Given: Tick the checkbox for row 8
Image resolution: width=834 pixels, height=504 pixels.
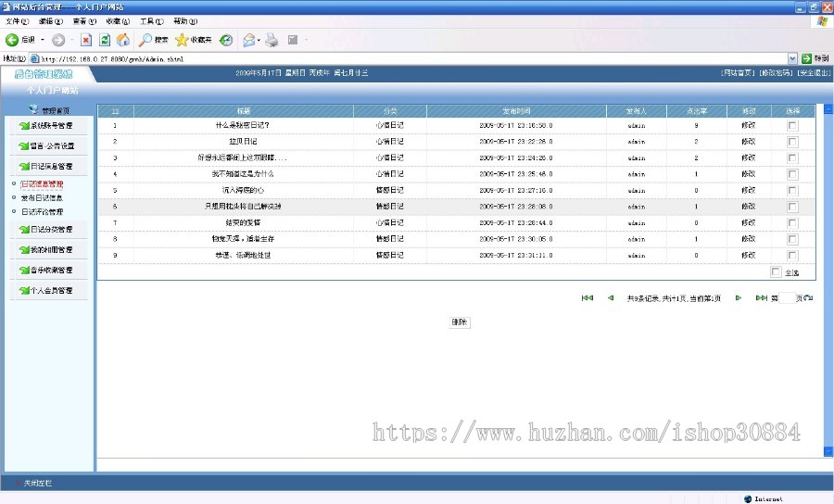Looking at the screenshot, I should point(792,239).
